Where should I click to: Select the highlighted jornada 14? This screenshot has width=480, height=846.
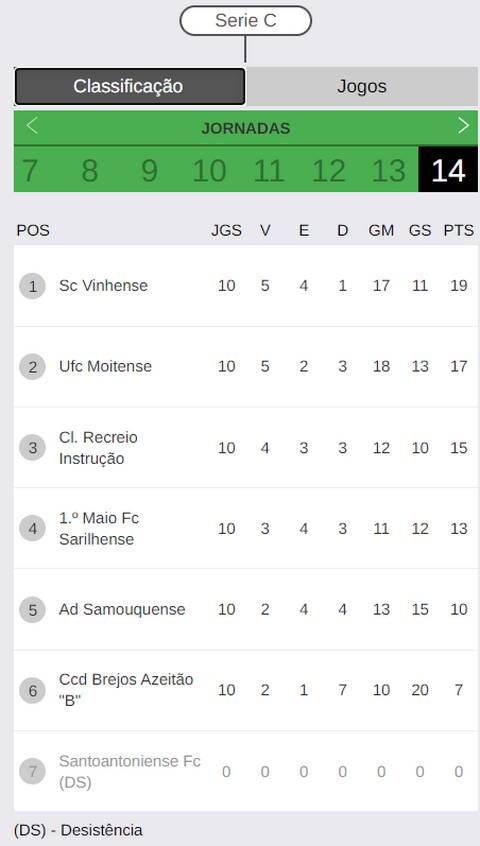(448, 169)
